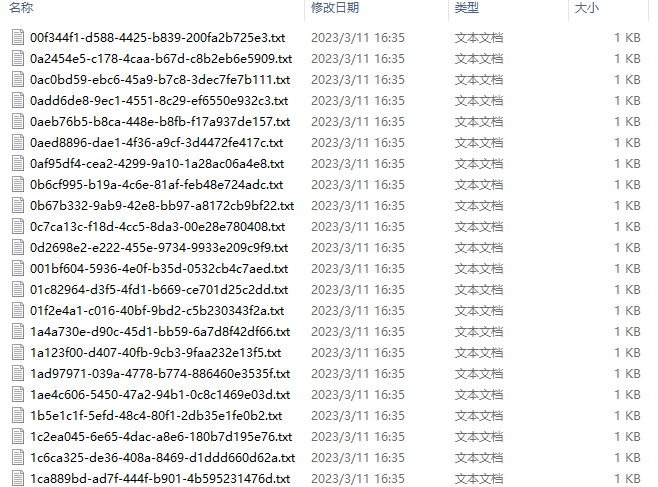
Task: Click the icon beside 0b67b332-9ab9-42e8-bb97-a8172cb9bf22.txt
Action: tap(18, 205)
